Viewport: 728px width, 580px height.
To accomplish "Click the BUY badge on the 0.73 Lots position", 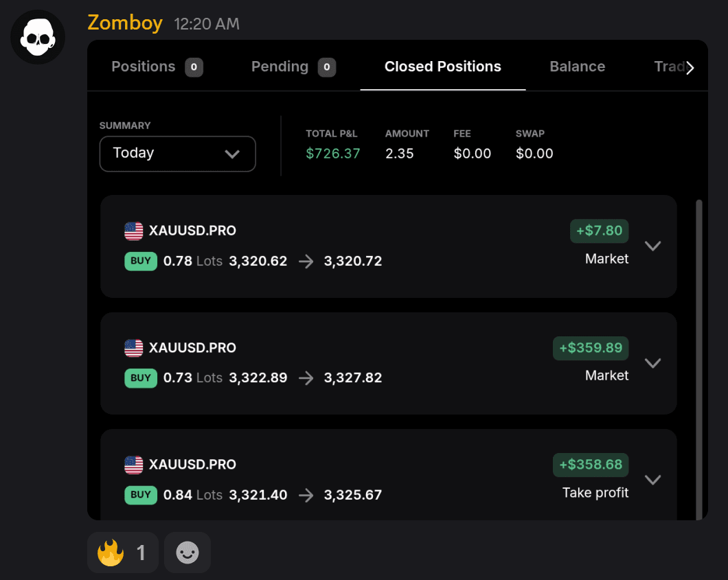I will (x=141, y=378).
